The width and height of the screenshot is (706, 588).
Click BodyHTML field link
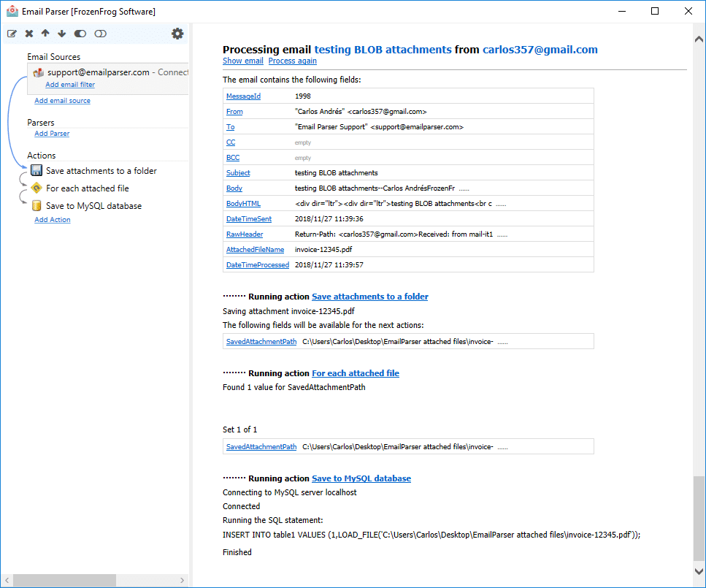244,203
